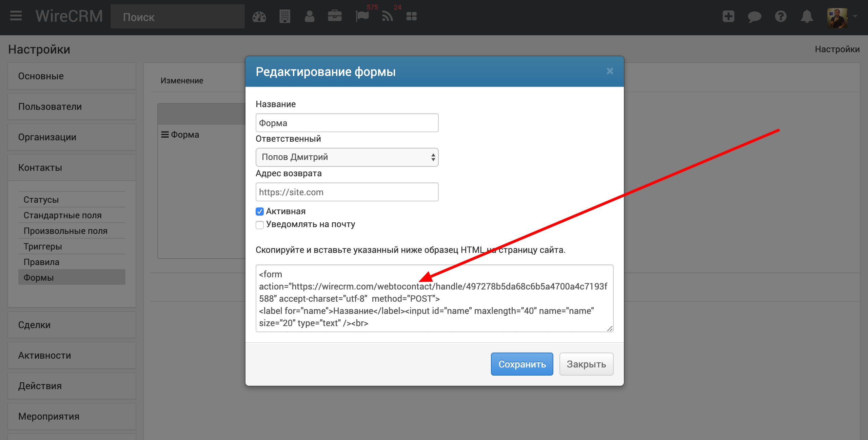Select Триггеры submenu item
Viewport: 868px width, 440px height.
pyautogui.click(x=72, y=246)
